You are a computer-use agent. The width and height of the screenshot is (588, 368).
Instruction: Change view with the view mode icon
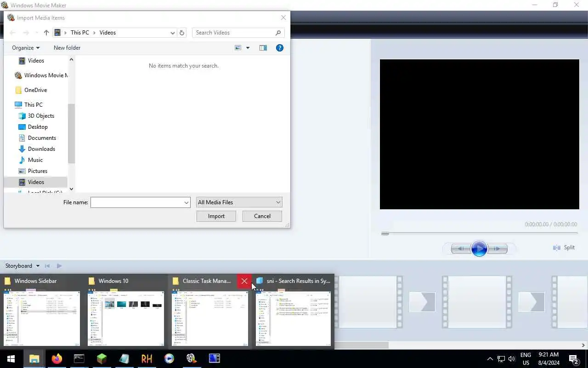[238, 48]
